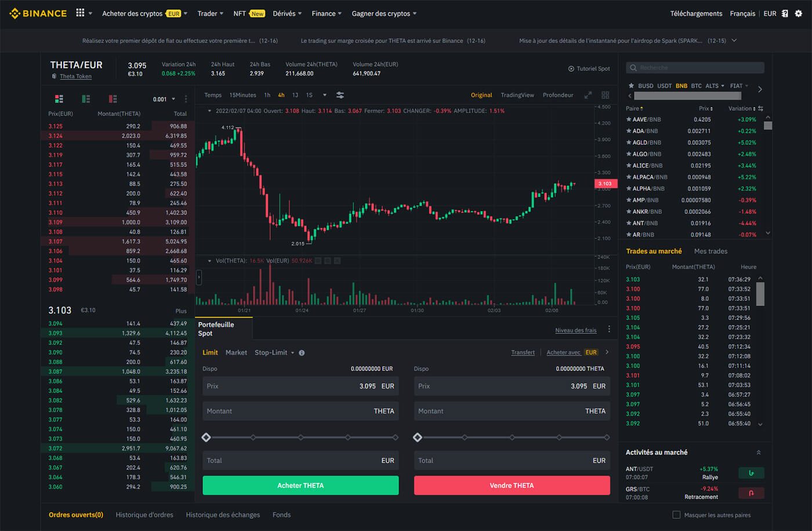Open info icon next to Stop-Limit
Viewport: 812px width, 531px height.
point(302,352)
